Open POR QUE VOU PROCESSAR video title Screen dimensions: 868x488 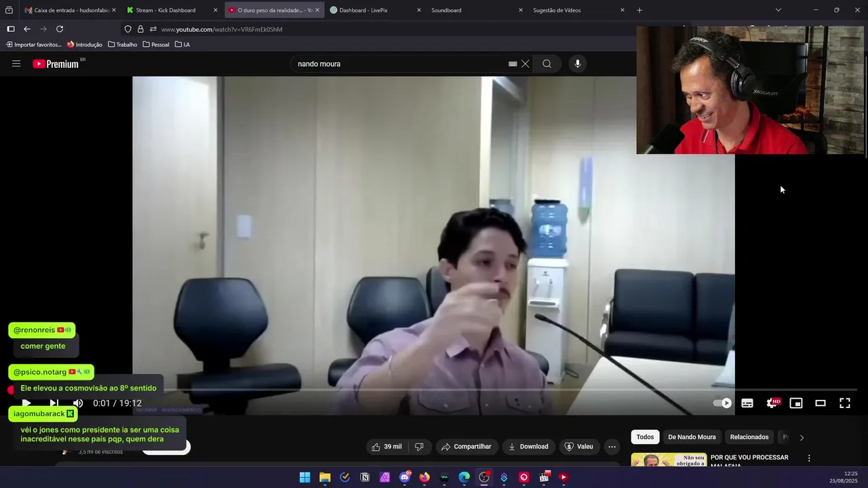[x=749, y=460]
